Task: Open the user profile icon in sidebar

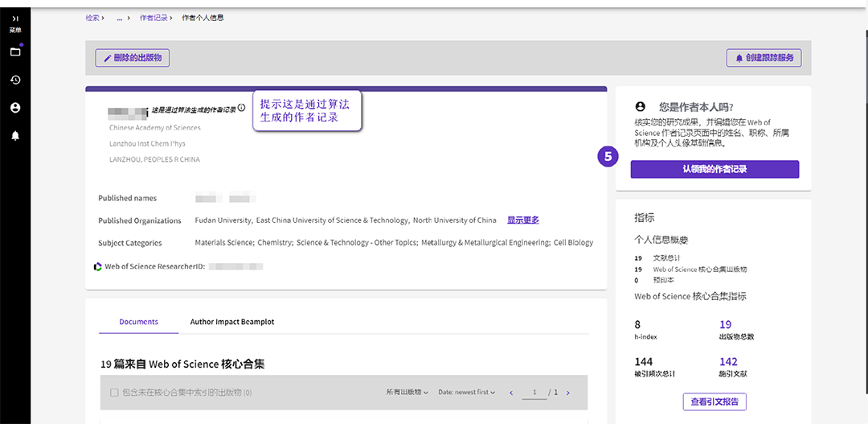Action: point(15,108)
